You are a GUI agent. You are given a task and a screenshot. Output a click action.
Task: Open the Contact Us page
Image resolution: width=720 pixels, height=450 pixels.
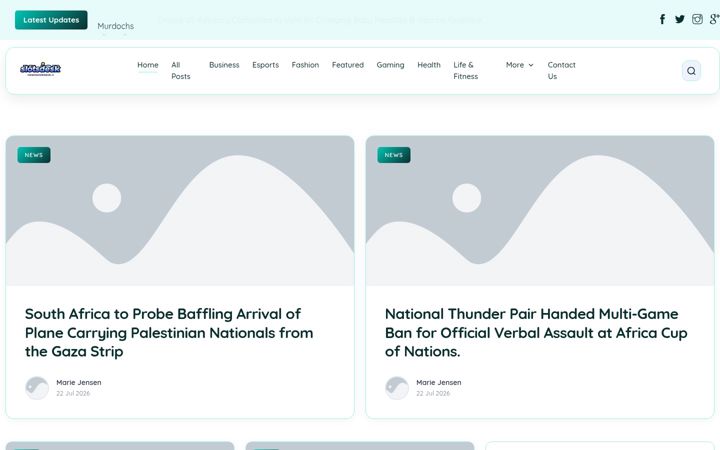tap(561, 71)
